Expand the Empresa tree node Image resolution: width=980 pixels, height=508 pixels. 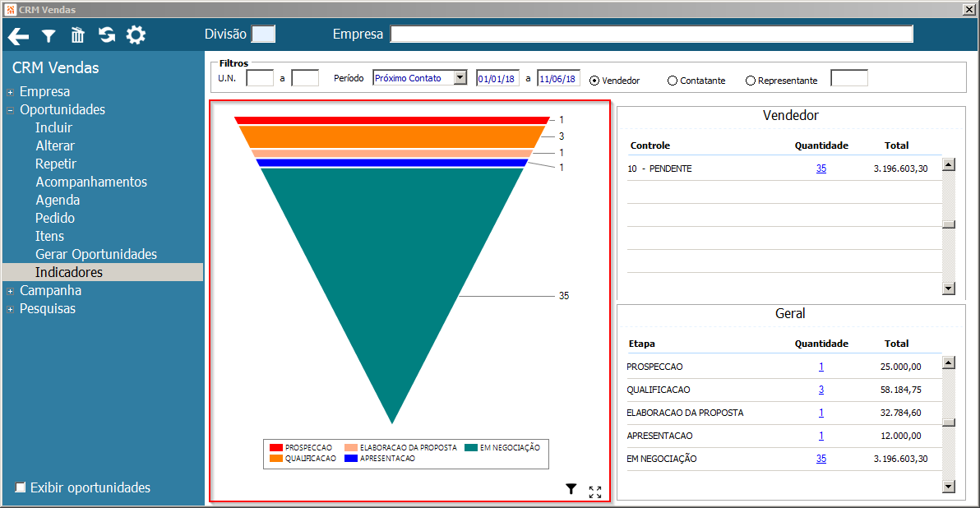point(10,93)
